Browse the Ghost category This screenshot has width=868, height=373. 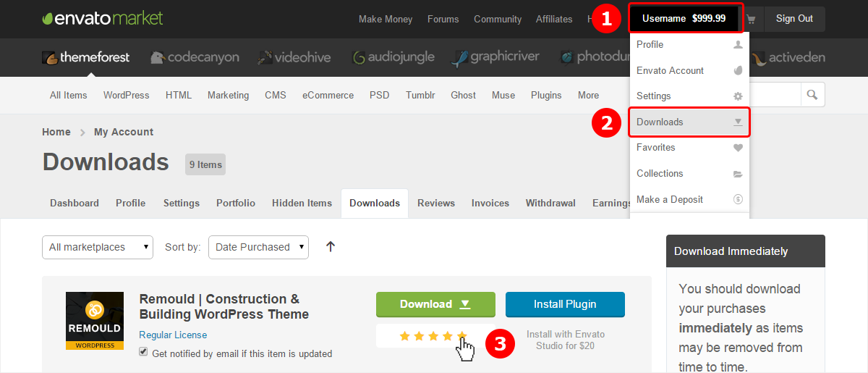[x=464, y=95]
